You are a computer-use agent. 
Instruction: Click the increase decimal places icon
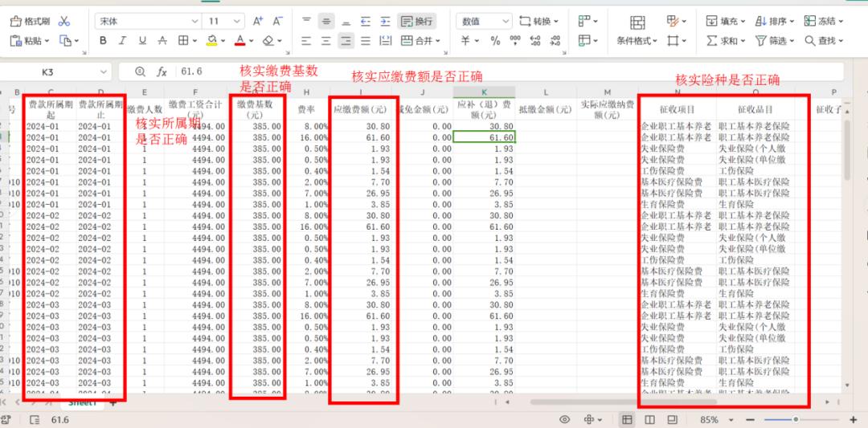535,40
